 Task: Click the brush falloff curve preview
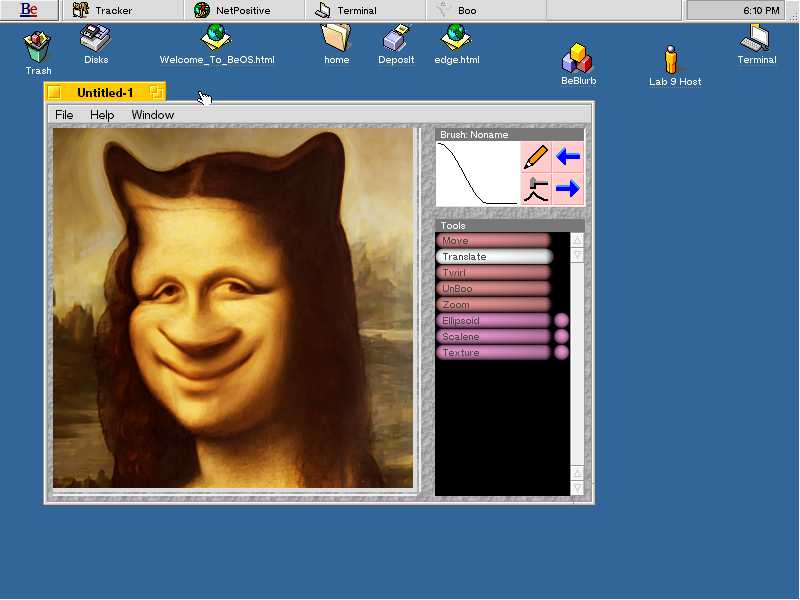(x=478, y=173)
